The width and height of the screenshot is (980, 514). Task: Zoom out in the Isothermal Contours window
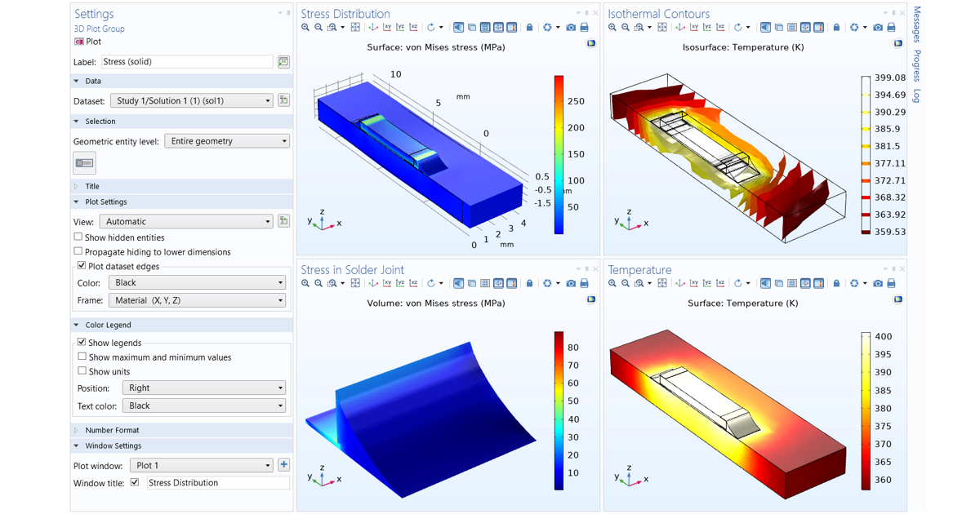coord(626,28)
